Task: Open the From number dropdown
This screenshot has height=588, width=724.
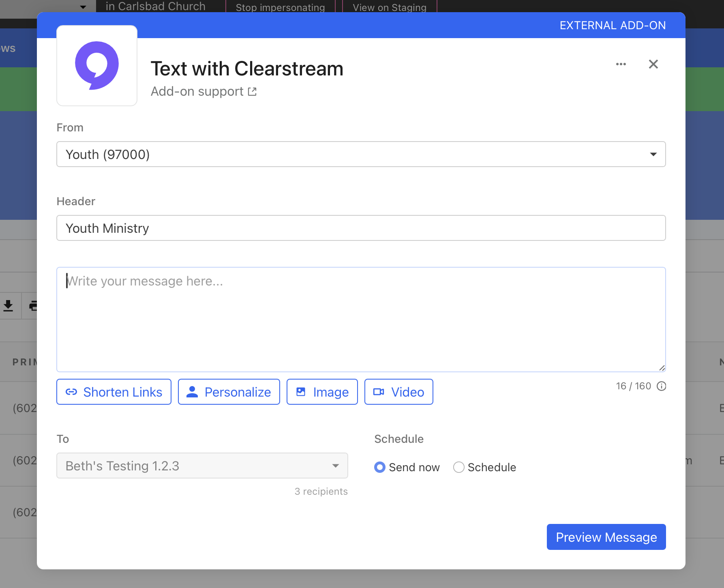Action: point(361,154)
